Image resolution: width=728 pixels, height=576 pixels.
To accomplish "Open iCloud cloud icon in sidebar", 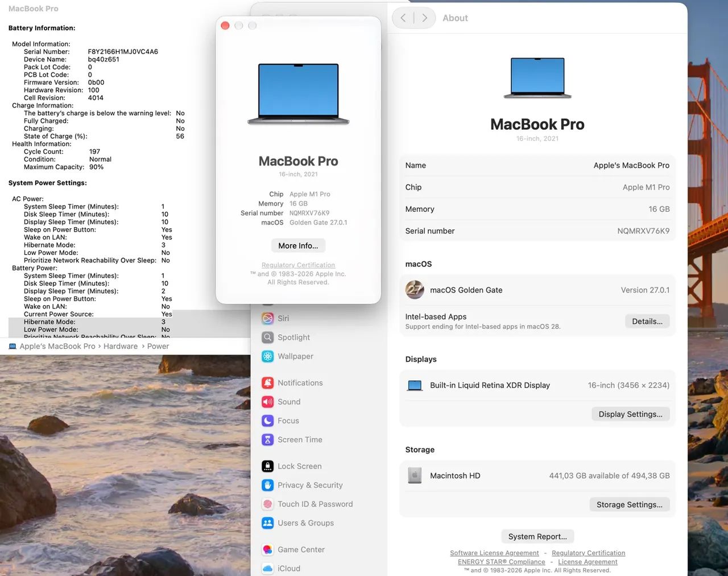I will (267, 569).
